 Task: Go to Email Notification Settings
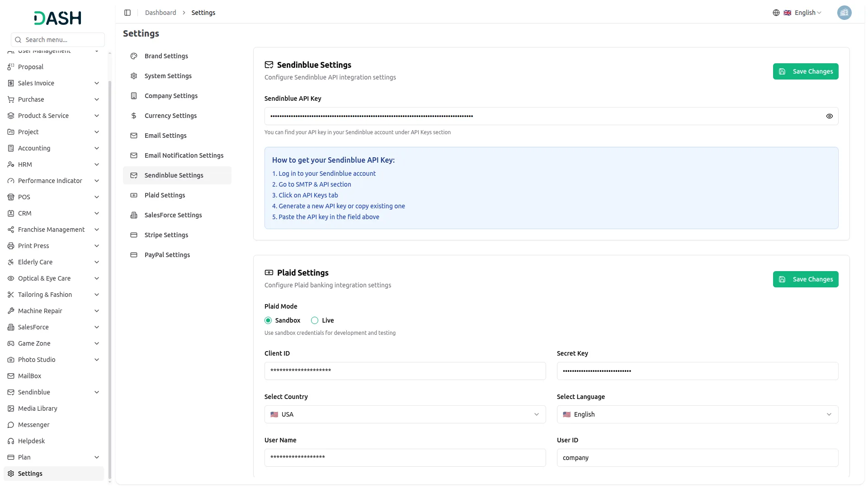click(x=184, y=155)
